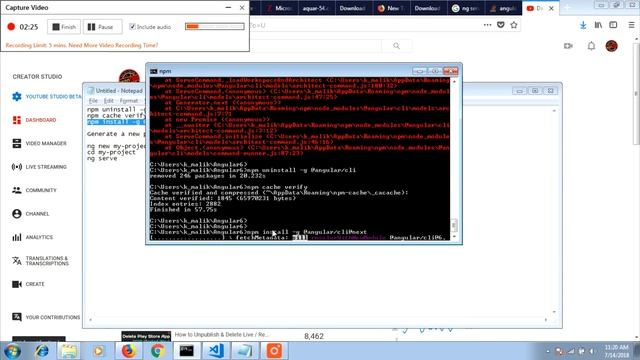The image size is (640, 360).
Task: Launch Internet Explorer from taskbar
Action: [x=42, y=351]
